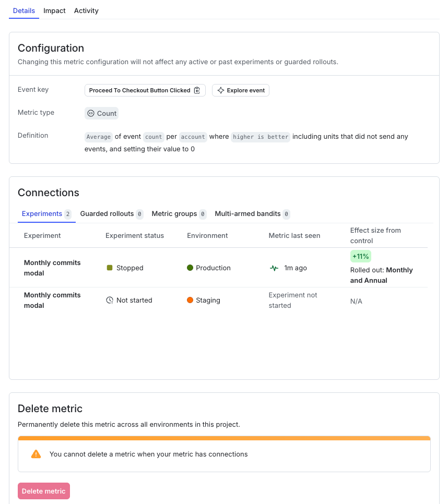448x504 pixels.
Task: Click the pulse icon next to 1m ago
Action: click(x=274, y=268)
